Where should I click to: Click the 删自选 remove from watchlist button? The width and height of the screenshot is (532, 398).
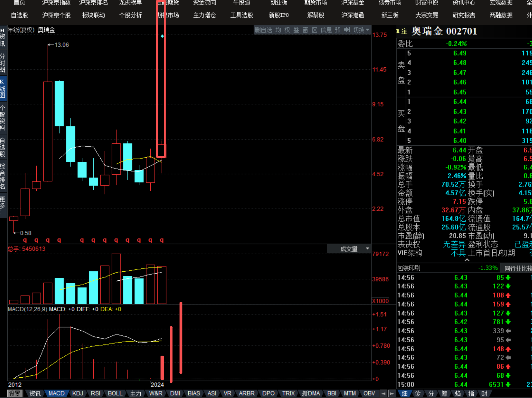[x=263, y=30]
